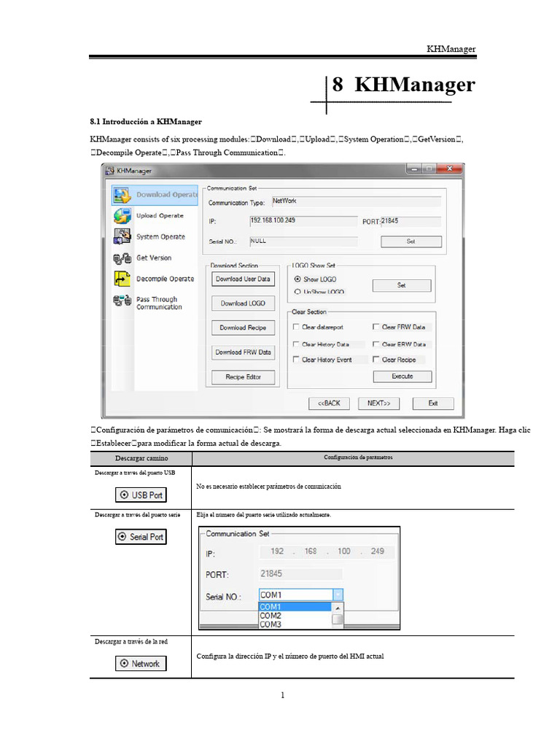This screenshot has height=747, width=560.
Task: Select the UnShow LOGO radio button
Action: tap(297, 292)
